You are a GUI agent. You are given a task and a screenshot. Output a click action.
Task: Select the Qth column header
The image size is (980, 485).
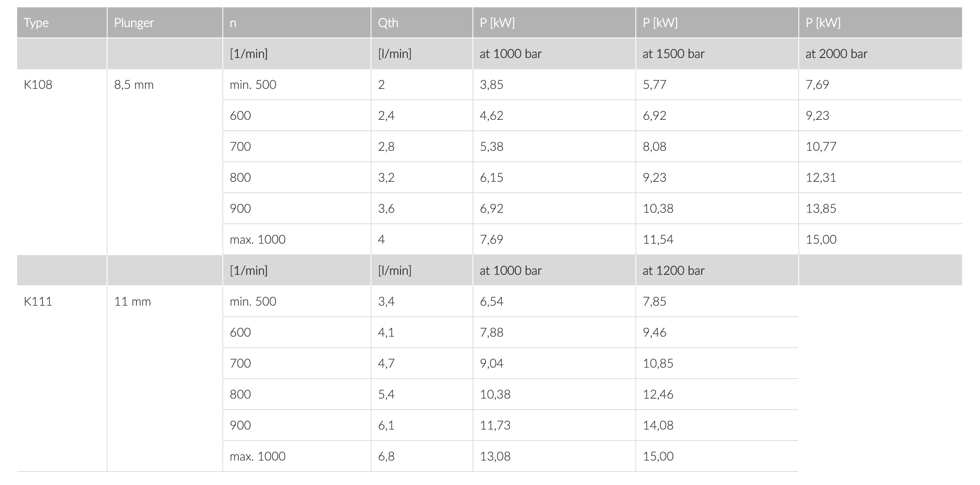388,23
